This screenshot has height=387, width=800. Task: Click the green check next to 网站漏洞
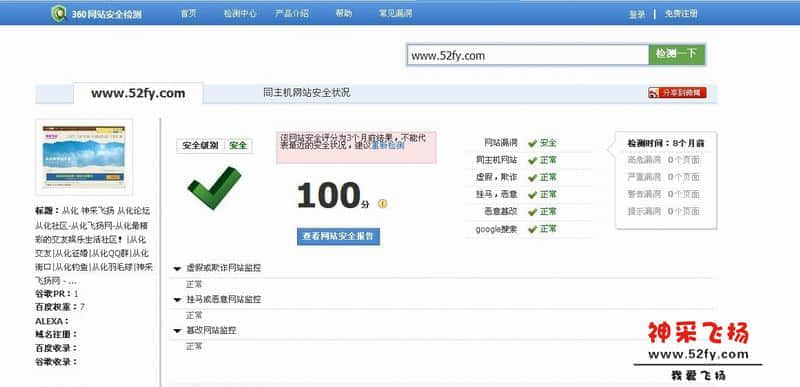[x=533, y=143]
